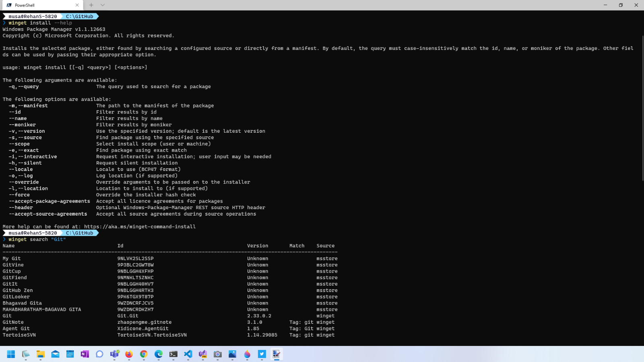The image size is (644, 362).
Task: Open OneNote from the taskbar
Action: click(85, 354)
